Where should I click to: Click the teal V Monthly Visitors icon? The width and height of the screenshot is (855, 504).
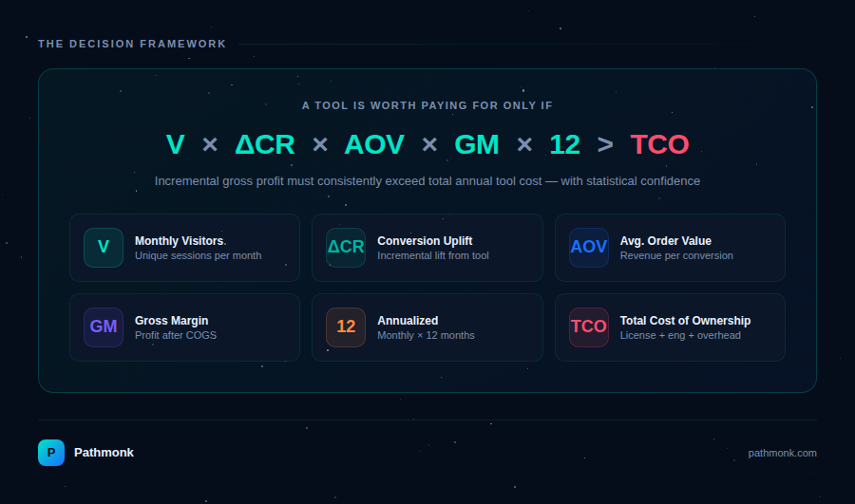pos(104,248)
